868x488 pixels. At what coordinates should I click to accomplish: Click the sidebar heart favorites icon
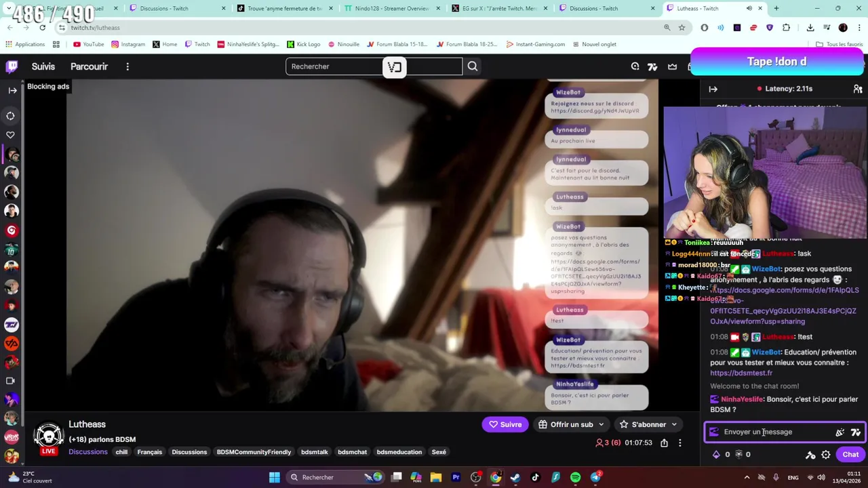pyautogui.click(x=11, y=135)
